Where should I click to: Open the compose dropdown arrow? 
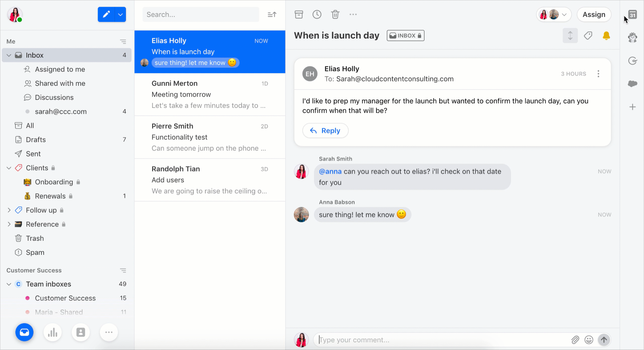(x=120, y=14)
